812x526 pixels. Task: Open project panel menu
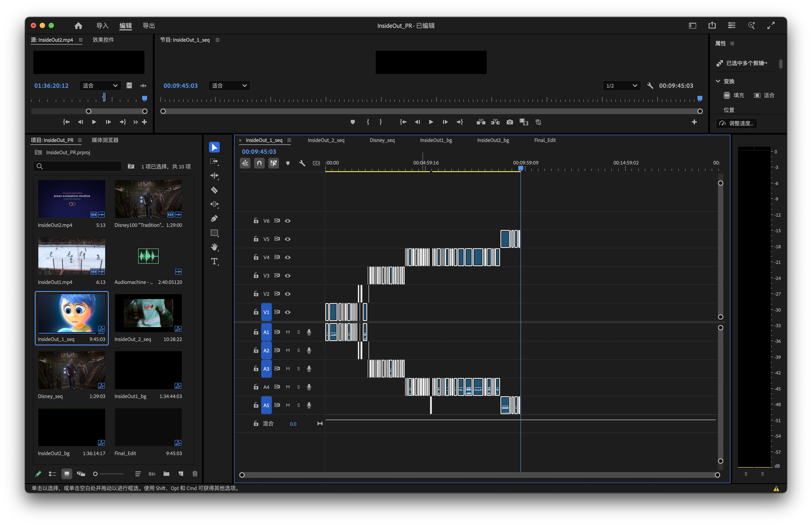80,140
